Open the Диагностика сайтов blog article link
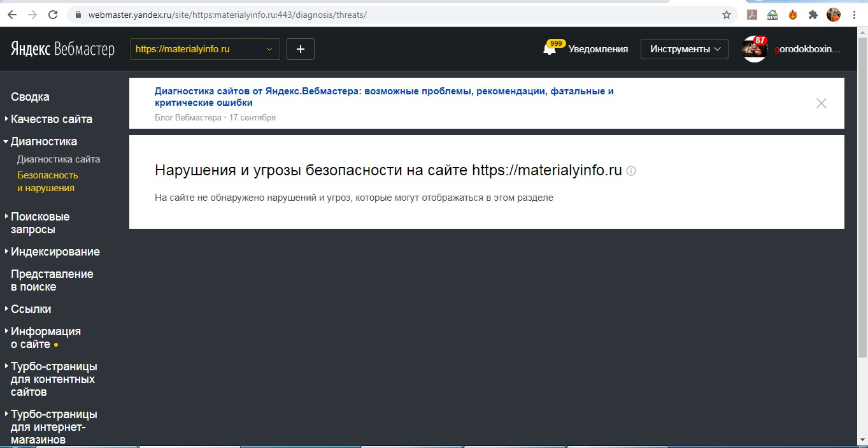 [x=384, y=97]
